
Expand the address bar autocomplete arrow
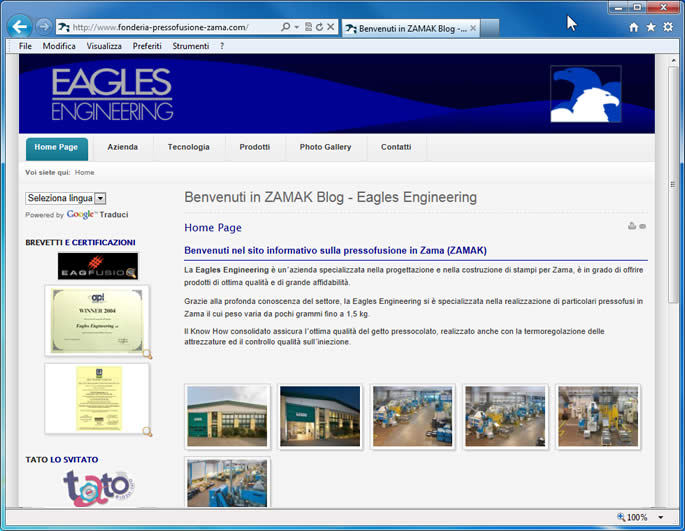tap(298, 28)
